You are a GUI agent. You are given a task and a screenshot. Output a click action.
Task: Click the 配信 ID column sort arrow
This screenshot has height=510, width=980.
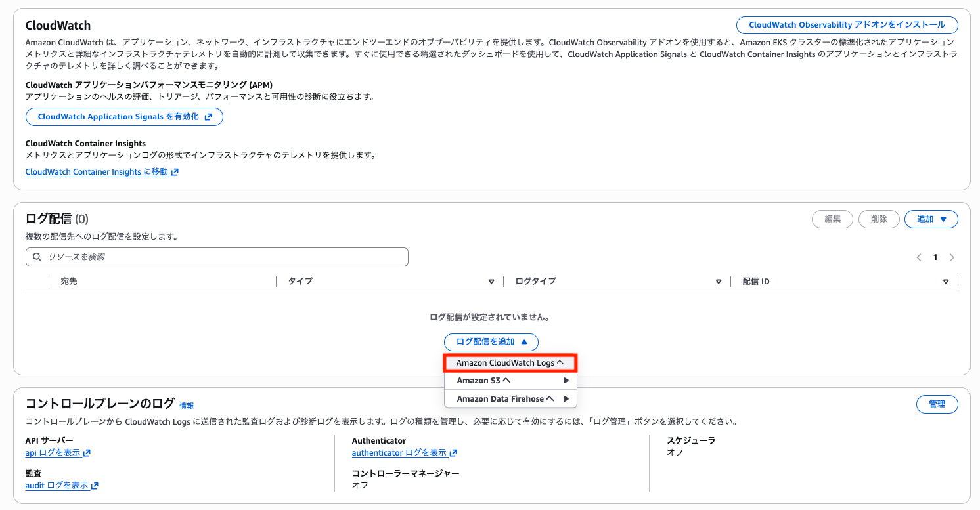pyautogui.click(x=946, y=282)
